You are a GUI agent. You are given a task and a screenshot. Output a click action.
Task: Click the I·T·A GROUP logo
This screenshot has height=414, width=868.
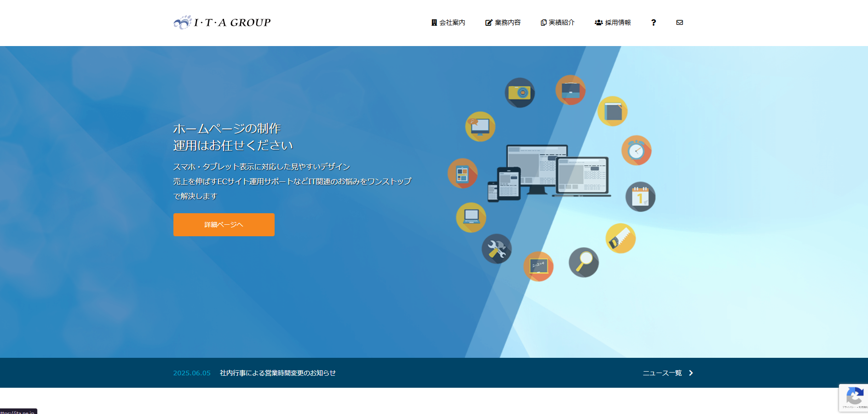[x=222, y=22]
